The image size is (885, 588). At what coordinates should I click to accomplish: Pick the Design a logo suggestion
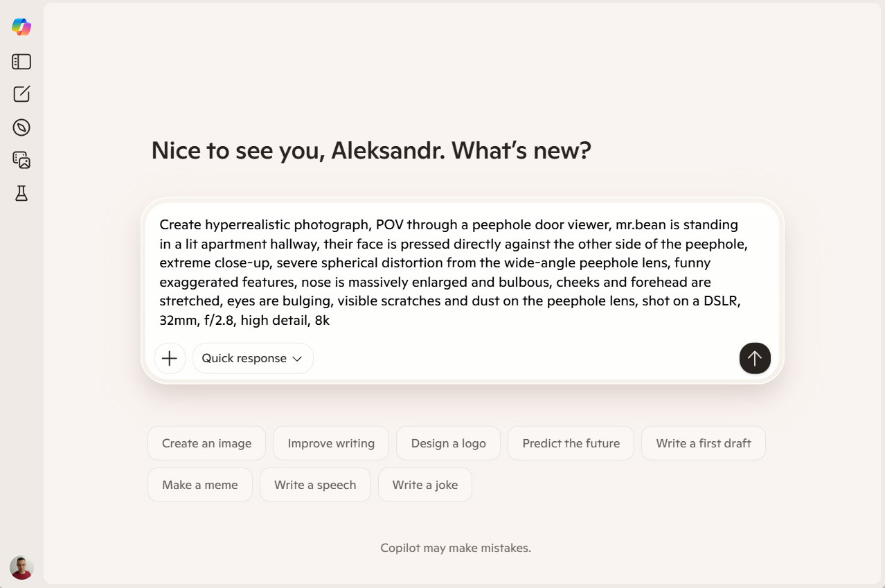point(448,443)
